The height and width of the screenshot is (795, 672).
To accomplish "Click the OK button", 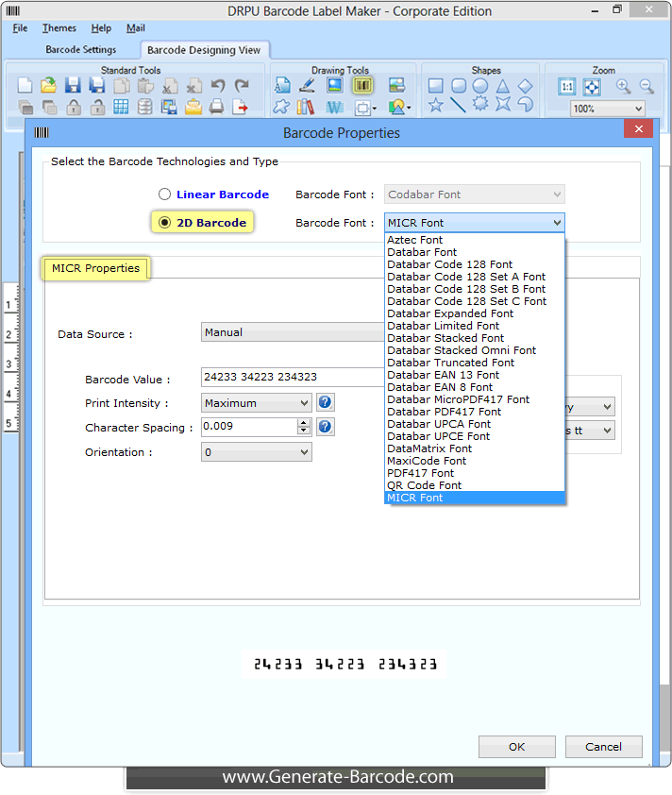I will coord(517,747).
